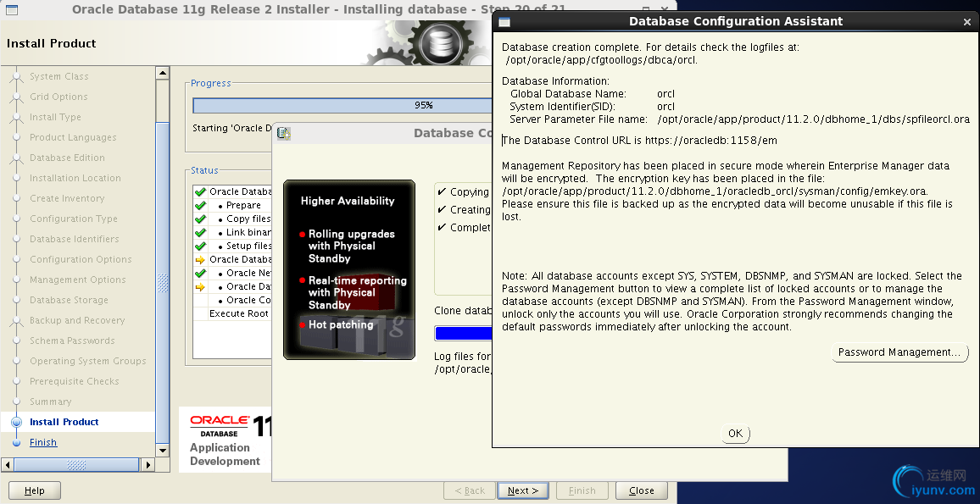980x504 pixels.
Task: Open Password Management window
Action: pyautogui.click(x=899, y=352)
